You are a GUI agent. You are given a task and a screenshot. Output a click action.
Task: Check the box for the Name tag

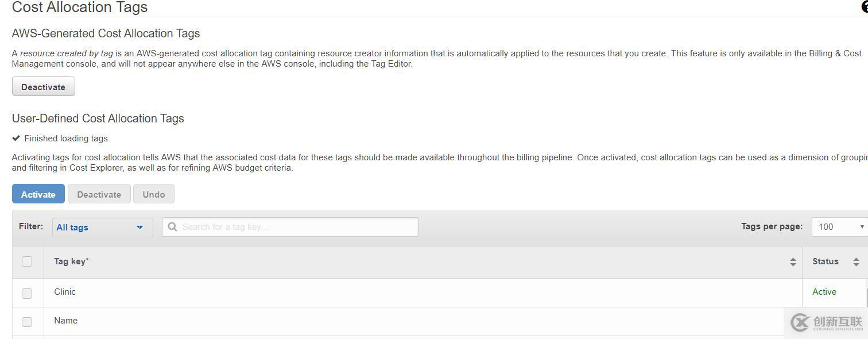27,322
